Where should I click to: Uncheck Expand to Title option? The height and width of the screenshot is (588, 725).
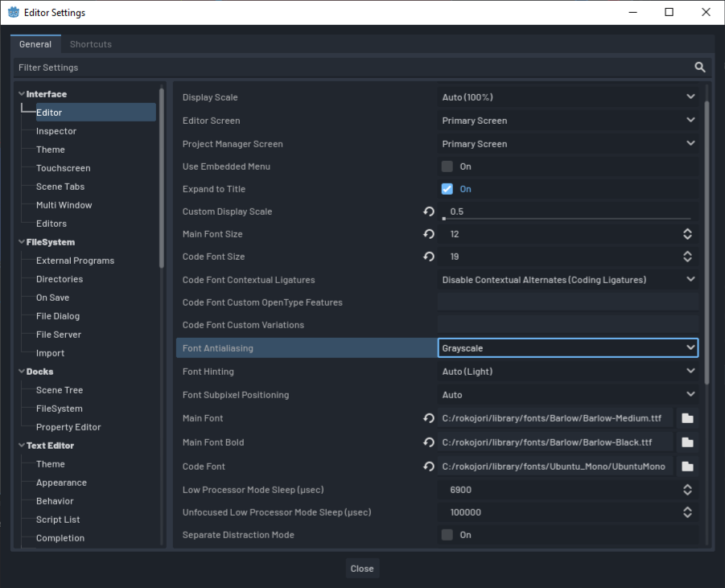tap(447, 189)
